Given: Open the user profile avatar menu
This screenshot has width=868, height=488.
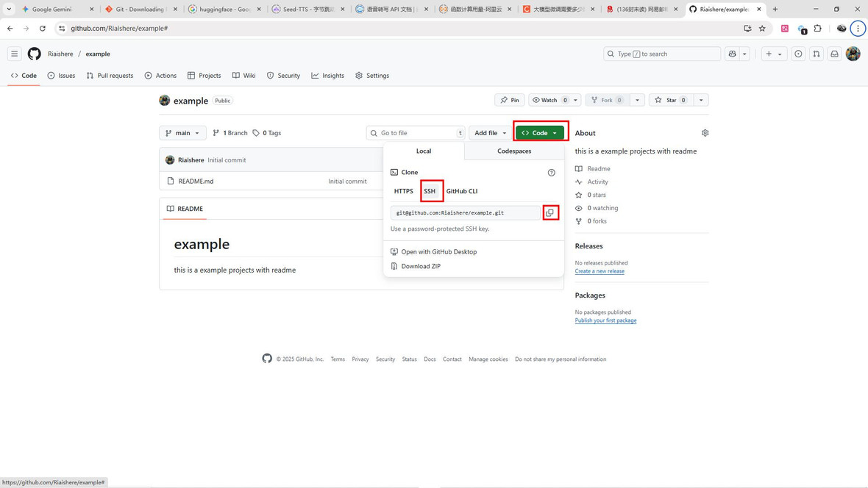Looking at the screenshot, I should coord(853,54).
